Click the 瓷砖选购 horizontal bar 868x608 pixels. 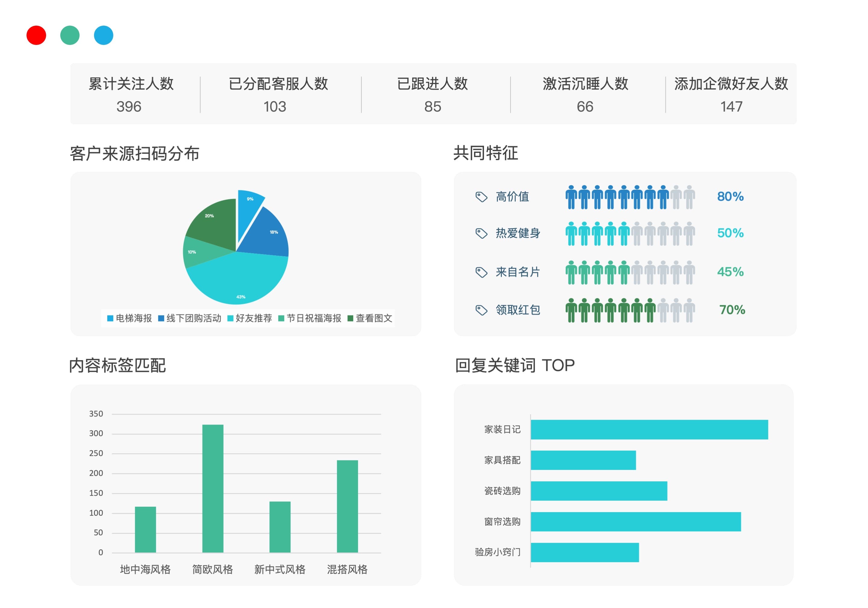point(599,491)
